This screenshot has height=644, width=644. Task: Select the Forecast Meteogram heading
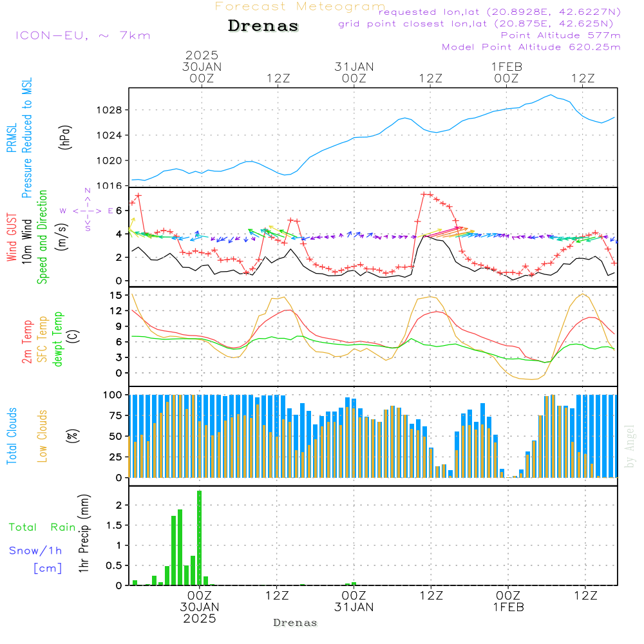click(299, 6)
